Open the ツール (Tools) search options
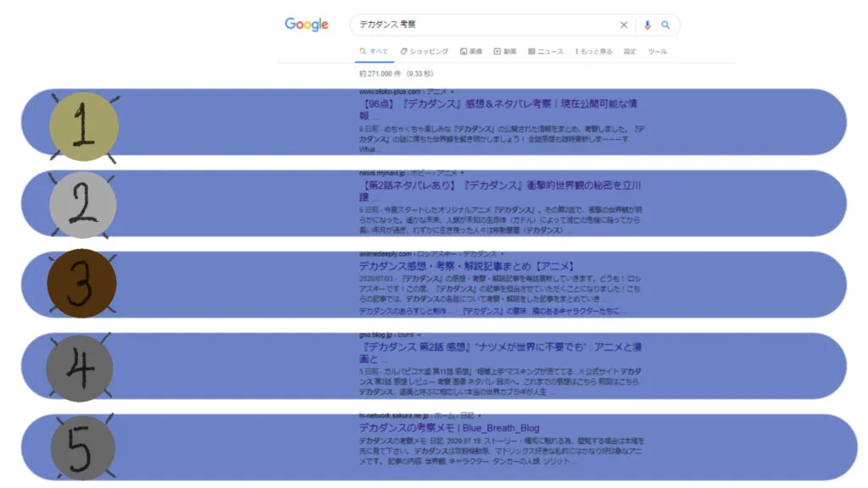The width and height of the screenshot is (868, 488). 657,52
